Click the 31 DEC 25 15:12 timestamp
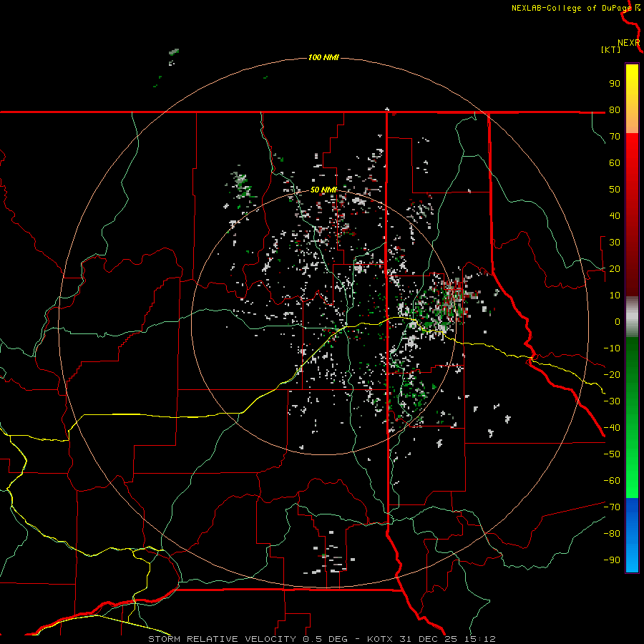 click(448, 639)
